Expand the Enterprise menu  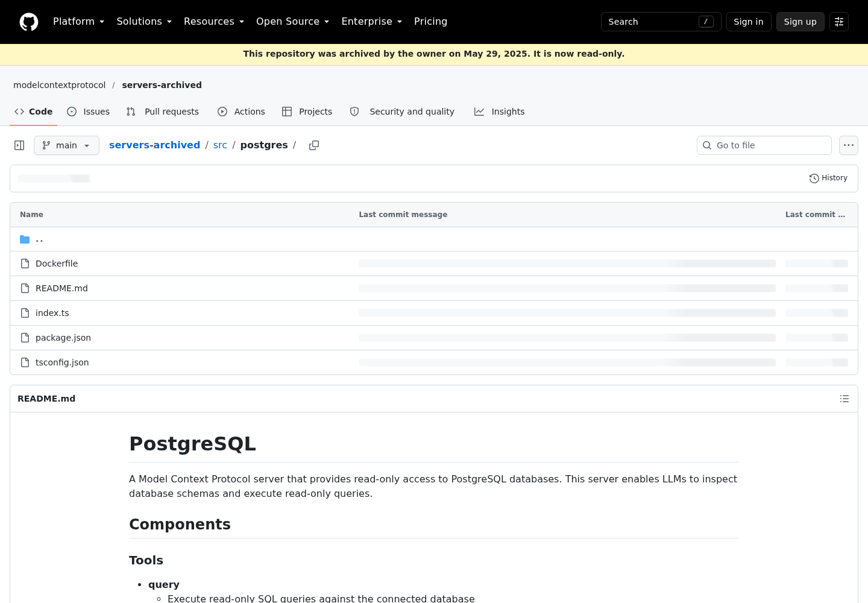coord(372,22)
